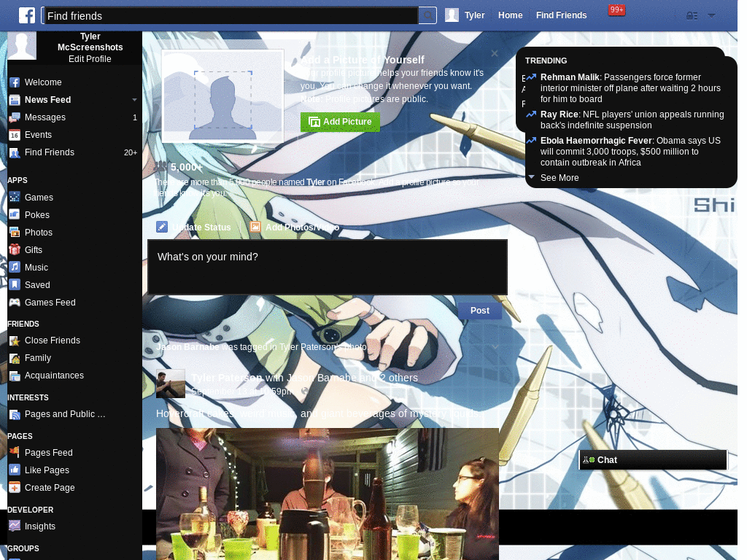Click the Tyler McScreenshots name
747x560 pixels.
click(x=90, y=42)
